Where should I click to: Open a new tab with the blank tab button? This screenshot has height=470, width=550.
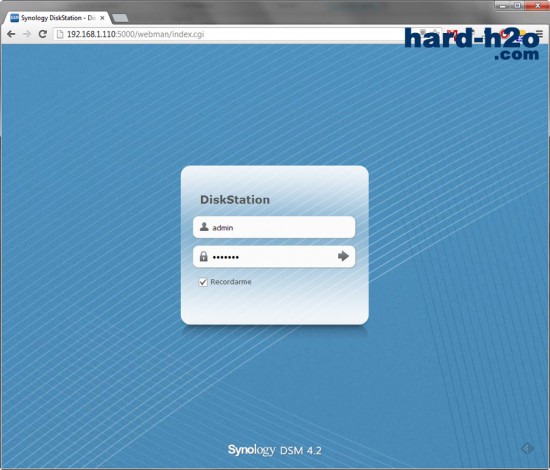[x=120, y=18]
